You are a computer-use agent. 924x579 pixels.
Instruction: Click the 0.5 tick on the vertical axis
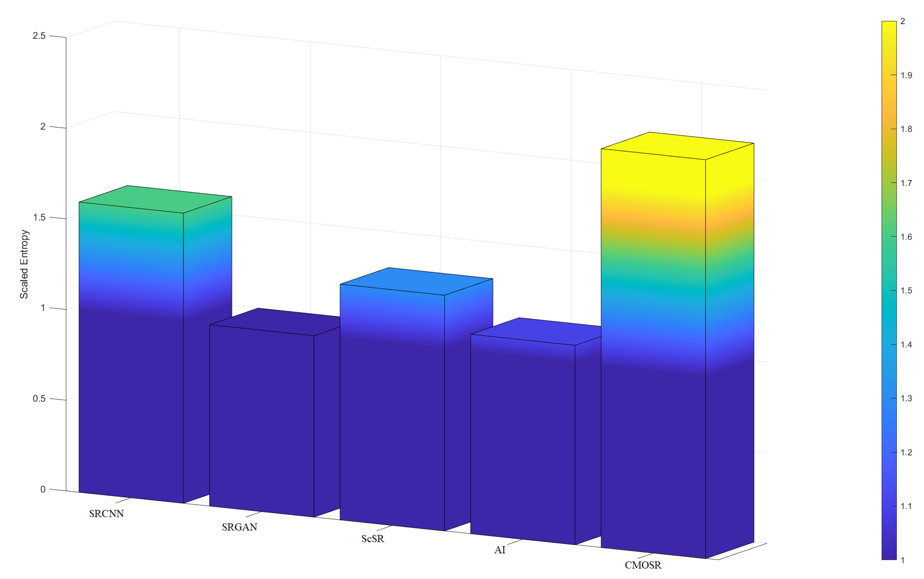(x=39, y=399)
